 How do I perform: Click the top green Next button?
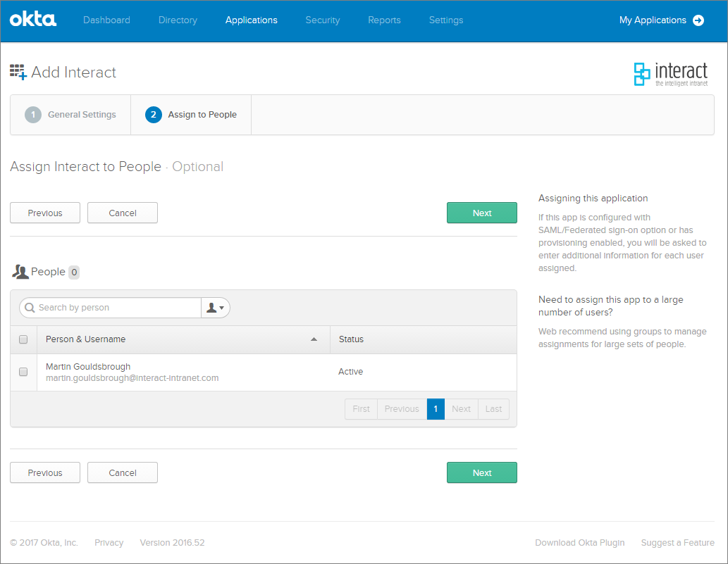point(482,213)
